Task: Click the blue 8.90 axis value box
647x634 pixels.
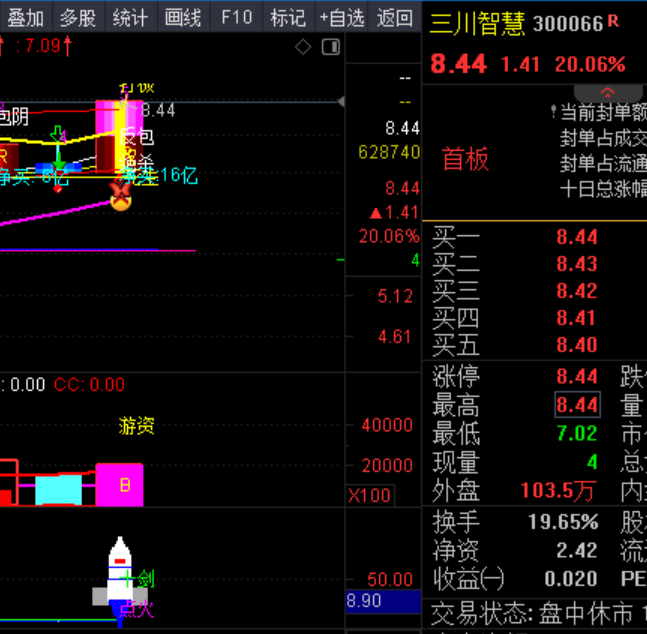Action: tap(383, 601)
